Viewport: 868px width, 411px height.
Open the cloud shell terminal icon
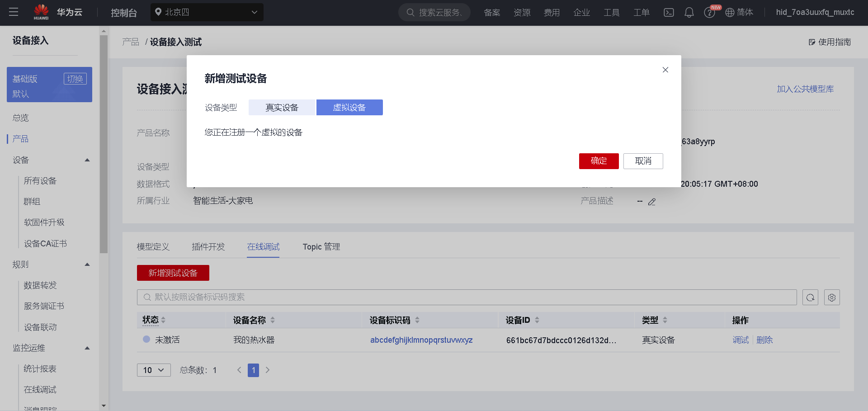[x=669, y=13]
